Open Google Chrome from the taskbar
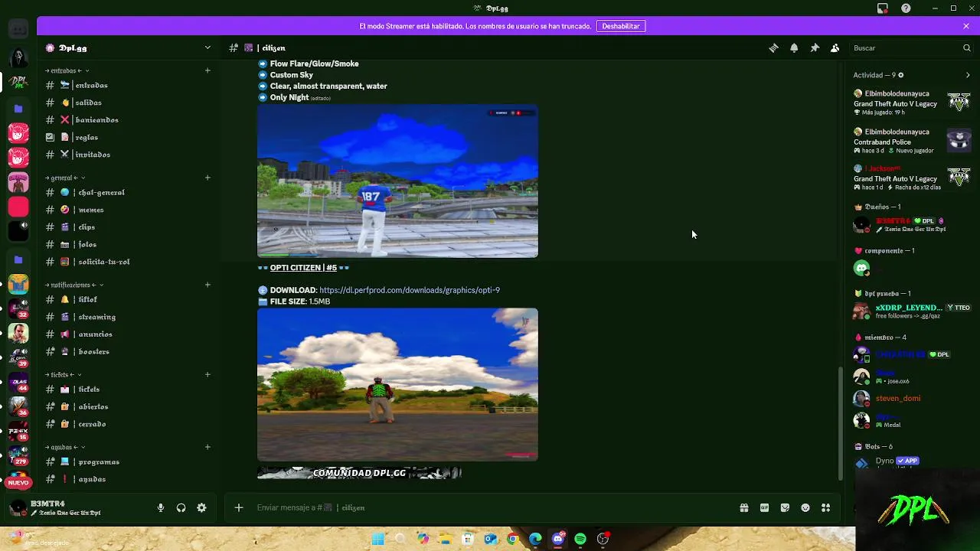980x551 pixels. coord(513,539)
